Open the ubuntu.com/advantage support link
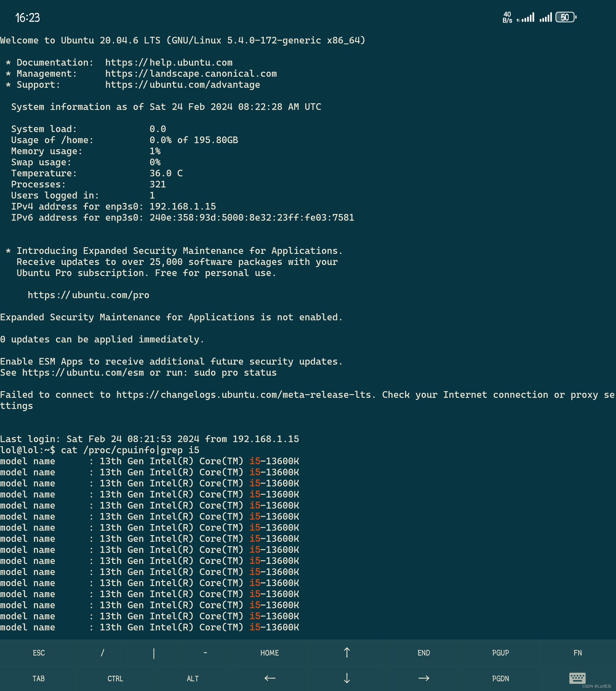 pyautogui.click(x=183, y=84)
